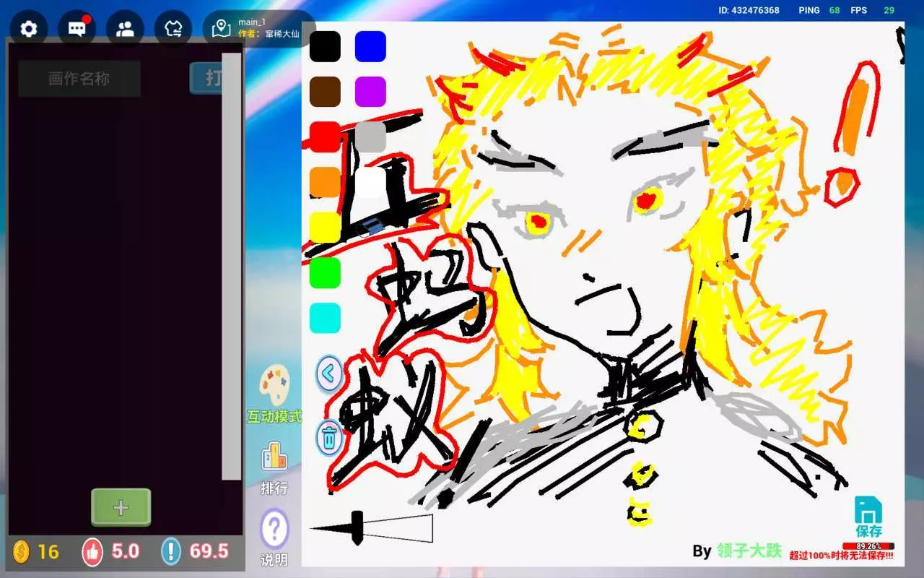This screenshot has height=578, width=924.
Task: Click the PING value 68
Action: click(x=834, y=10)
